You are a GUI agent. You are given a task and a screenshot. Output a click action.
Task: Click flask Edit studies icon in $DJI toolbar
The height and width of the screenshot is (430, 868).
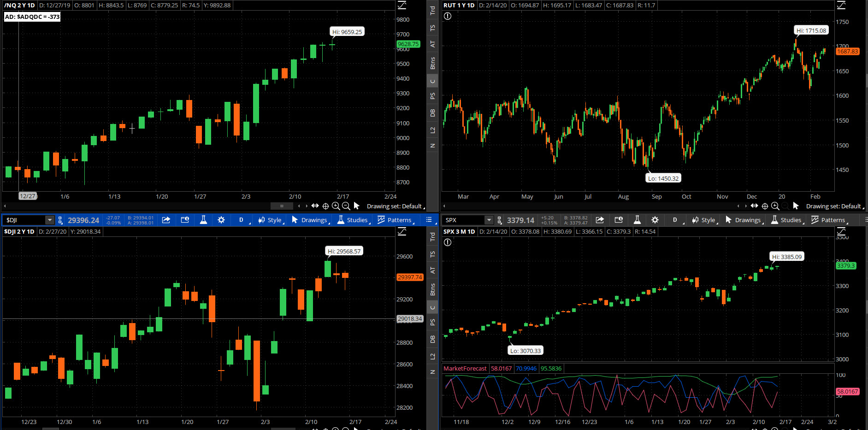203,220
